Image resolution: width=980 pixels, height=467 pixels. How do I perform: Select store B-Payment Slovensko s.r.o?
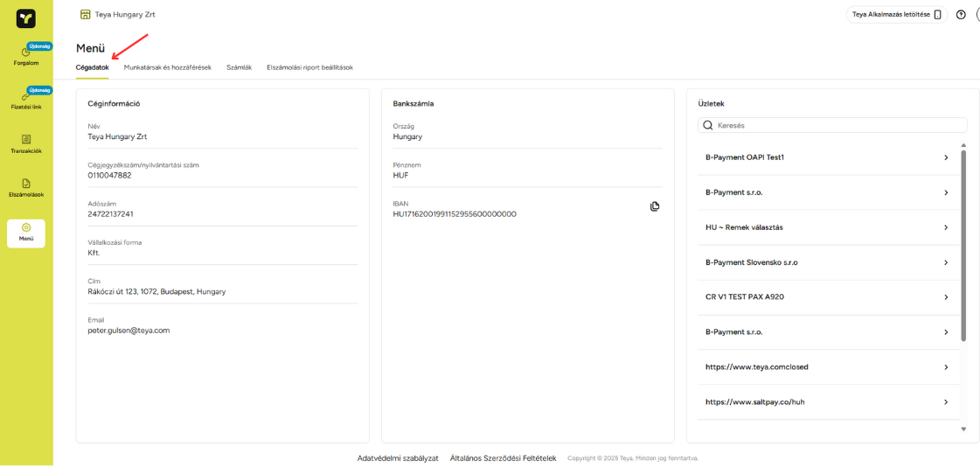point(828,262)
